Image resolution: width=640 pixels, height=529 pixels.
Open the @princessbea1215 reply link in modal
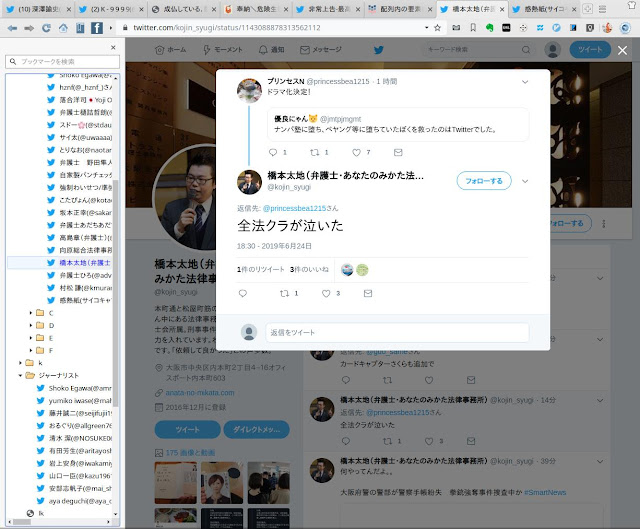pos(294,208)
